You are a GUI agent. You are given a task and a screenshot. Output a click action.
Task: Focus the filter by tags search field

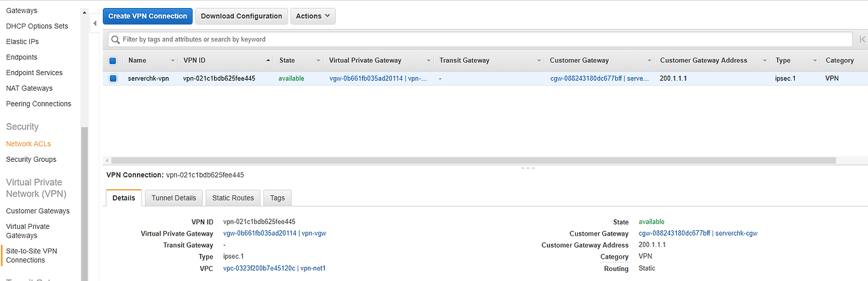click(480, 39)
